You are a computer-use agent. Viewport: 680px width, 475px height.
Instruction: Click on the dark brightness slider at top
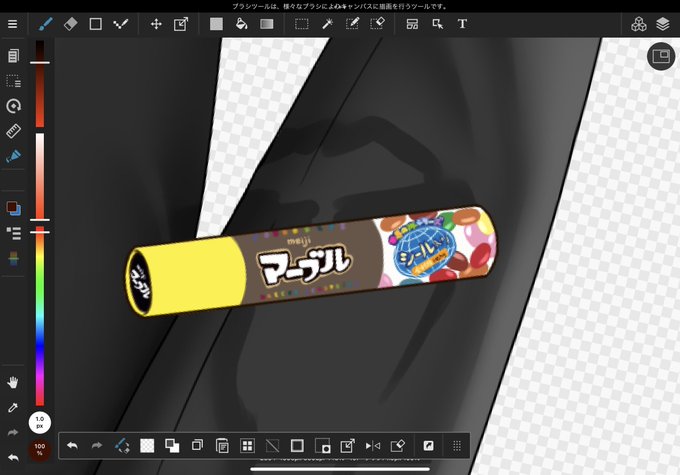pos(40,84)
